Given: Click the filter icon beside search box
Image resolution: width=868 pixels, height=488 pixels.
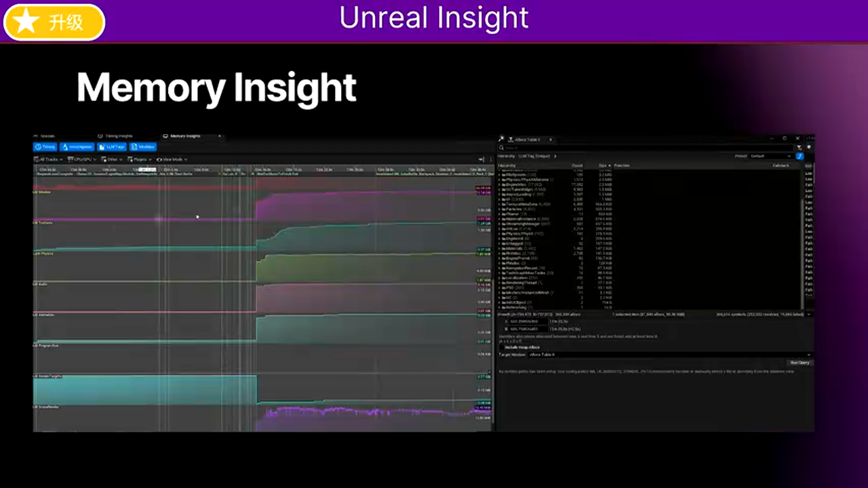Looking at the screenshot, I should [799, 148].
